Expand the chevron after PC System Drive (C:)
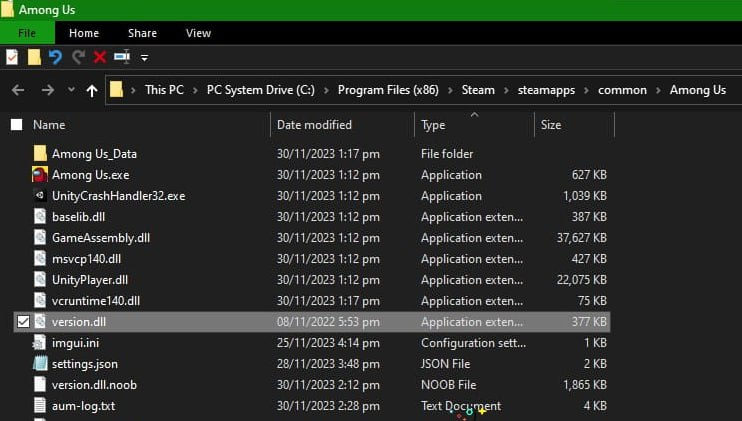This screenshot has width=742, height=421. point(326,90)
